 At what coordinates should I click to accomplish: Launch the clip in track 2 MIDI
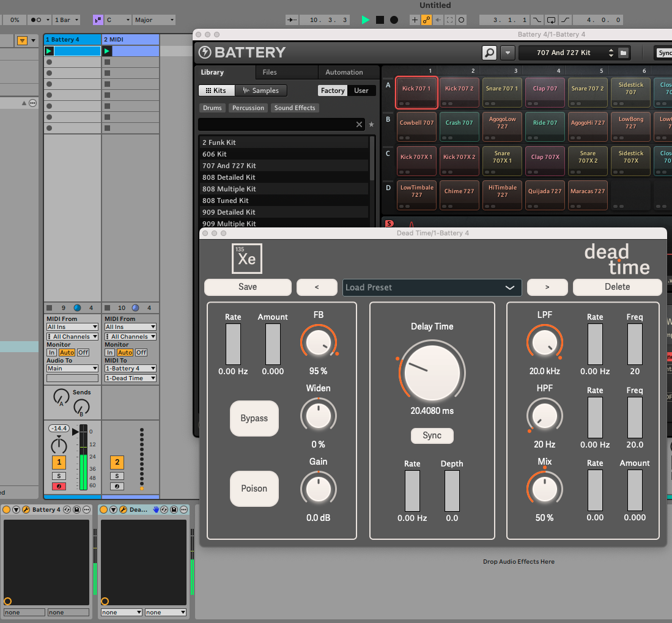pos(107,51)
